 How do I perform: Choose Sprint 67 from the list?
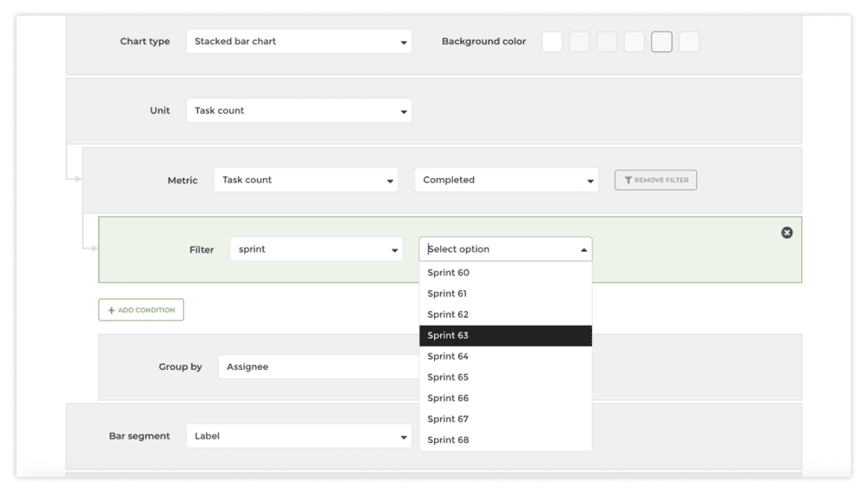[x=505, y=419]
